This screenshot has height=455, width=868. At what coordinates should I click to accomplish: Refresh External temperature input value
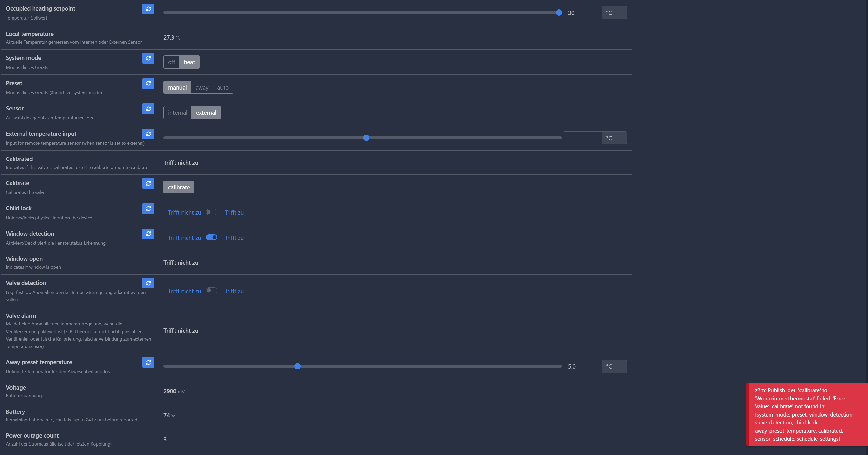pyautogui.click(x=148, y=134)
